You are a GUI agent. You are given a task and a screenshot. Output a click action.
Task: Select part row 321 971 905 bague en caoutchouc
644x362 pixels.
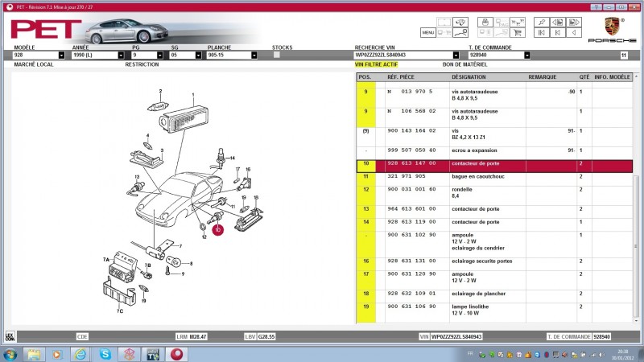point(494,179)
